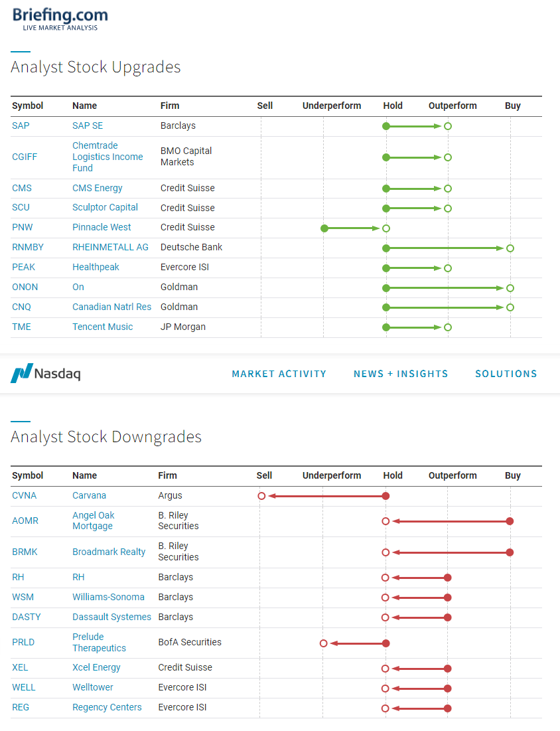Open the Broadmark Realty link
Image resolution: width=560 pixels, height=731 pixels.
[109, 552]
